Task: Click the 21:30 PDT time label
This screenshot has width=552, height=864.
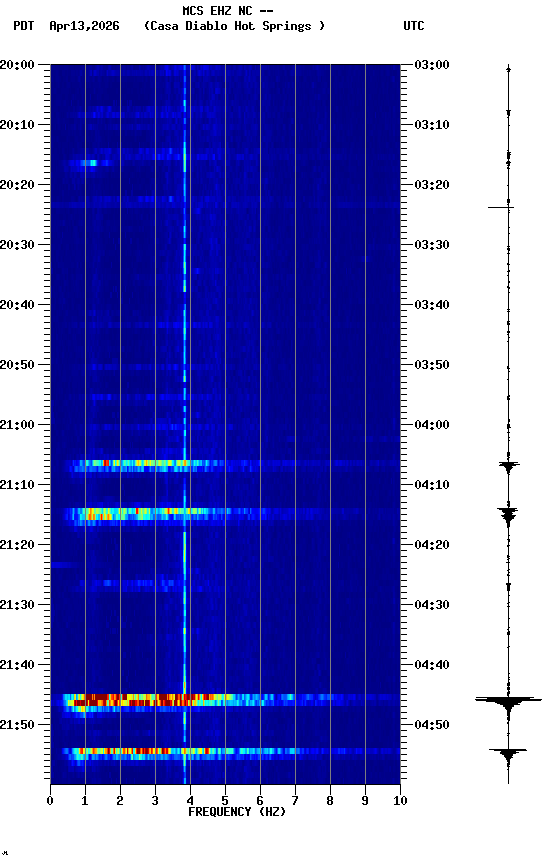Action: [17, 606]
